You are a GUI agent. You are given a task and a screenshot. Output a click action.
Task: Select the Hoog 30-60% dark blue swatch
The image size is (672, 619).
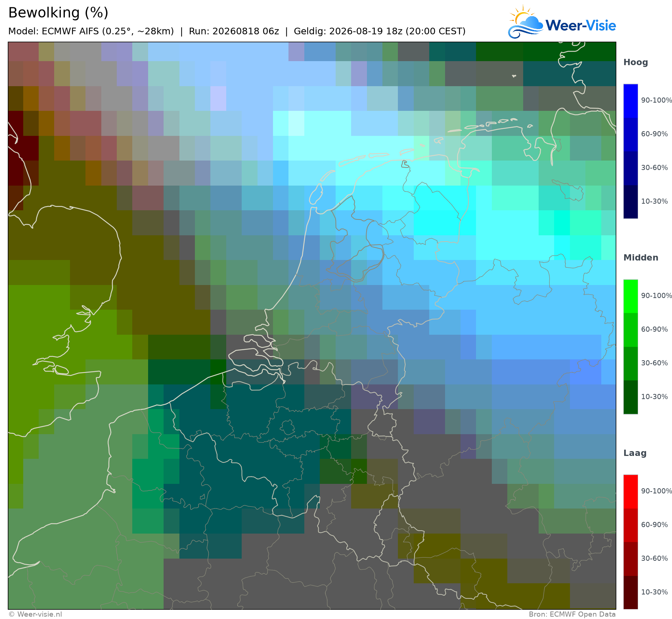click(630, 168)
